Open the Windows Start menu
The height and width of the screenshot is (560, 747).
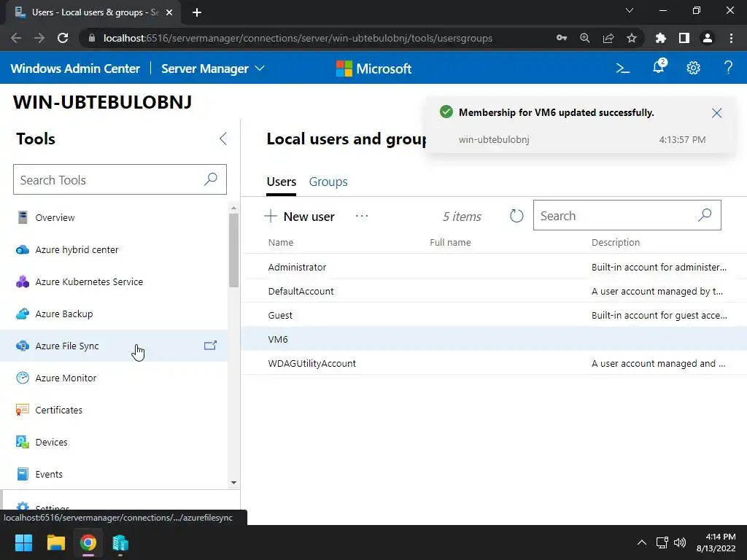[x=24, y=542]
